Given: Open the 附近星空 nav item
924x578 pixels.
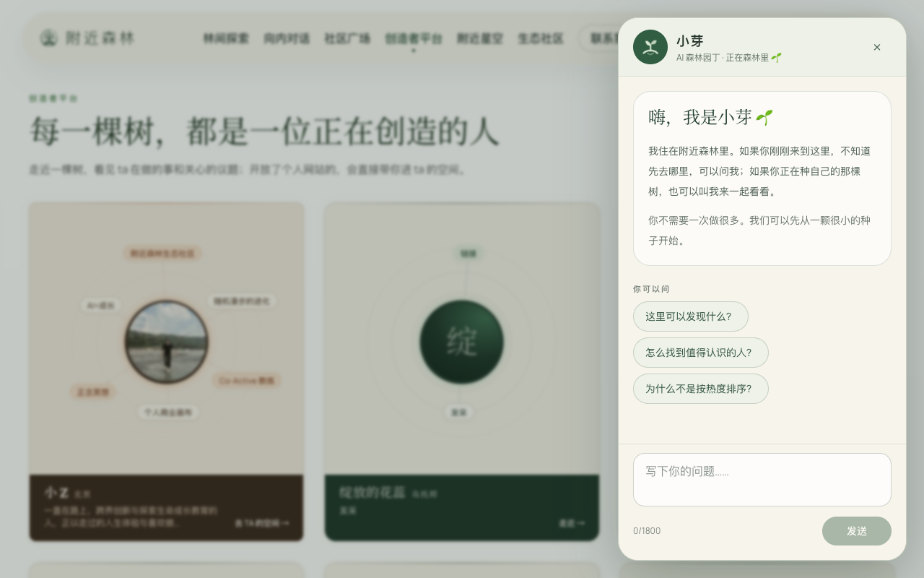Looking at the screenshot, I should 480,38.
